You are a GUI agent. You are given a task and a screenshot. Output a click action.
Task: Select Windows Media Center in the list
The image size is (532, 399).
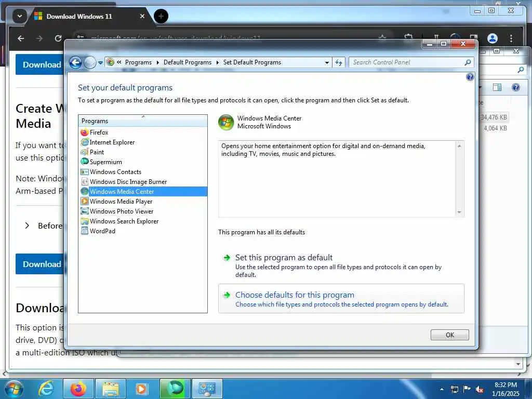143,191
